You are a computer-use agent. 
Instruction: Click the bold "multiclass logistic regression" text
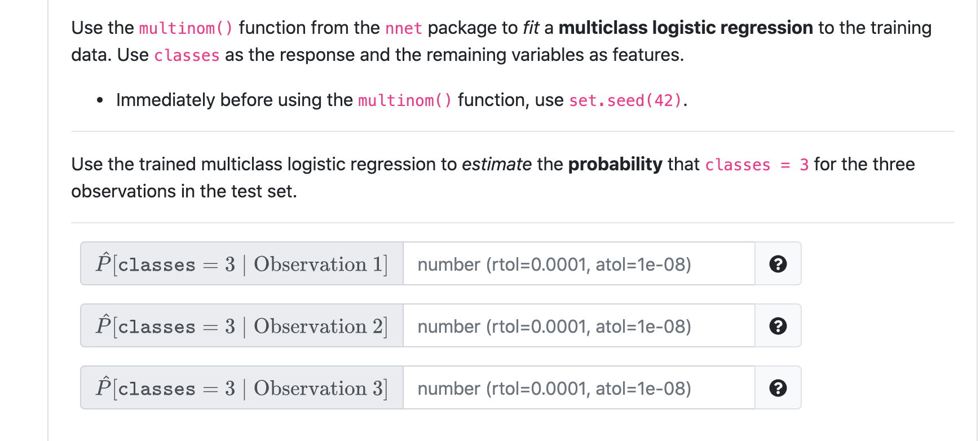click(686, 28)
